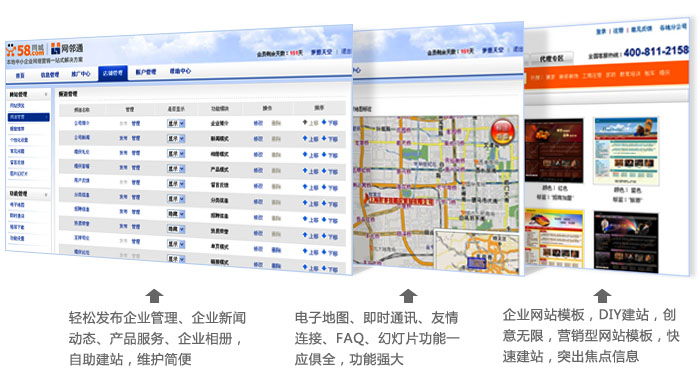
Task: Open the 显示 dropdown in the 新闻模式 row
Action: pos(176,139)
